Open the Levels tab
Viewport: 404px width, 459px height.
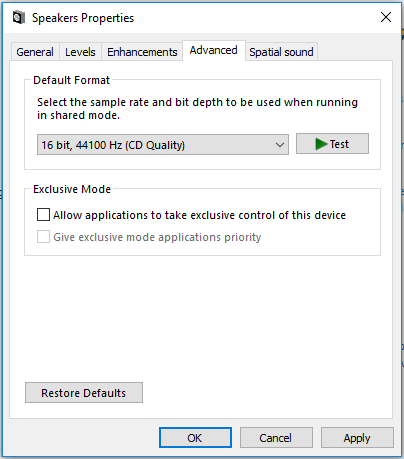[x=80, y=52]
